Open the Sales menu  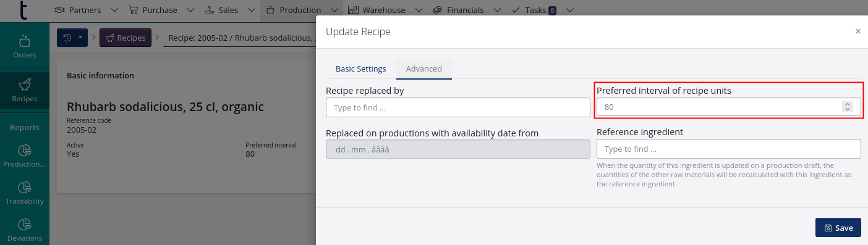[x=229, y=10]
